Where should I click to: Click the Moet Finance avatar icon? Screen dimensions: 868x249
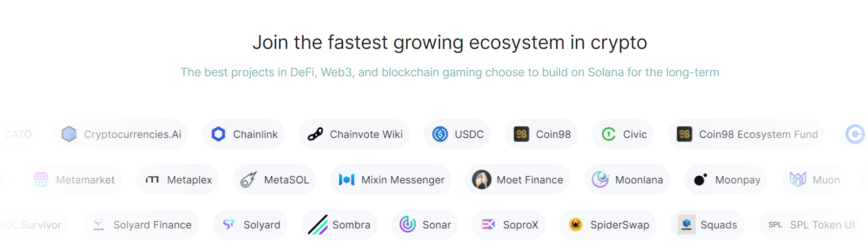482,180
